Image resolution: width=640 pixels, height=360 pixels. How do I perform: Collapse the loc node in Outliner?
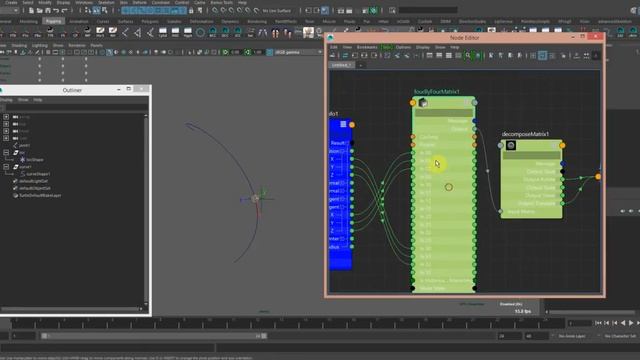(x=6, y=152)
